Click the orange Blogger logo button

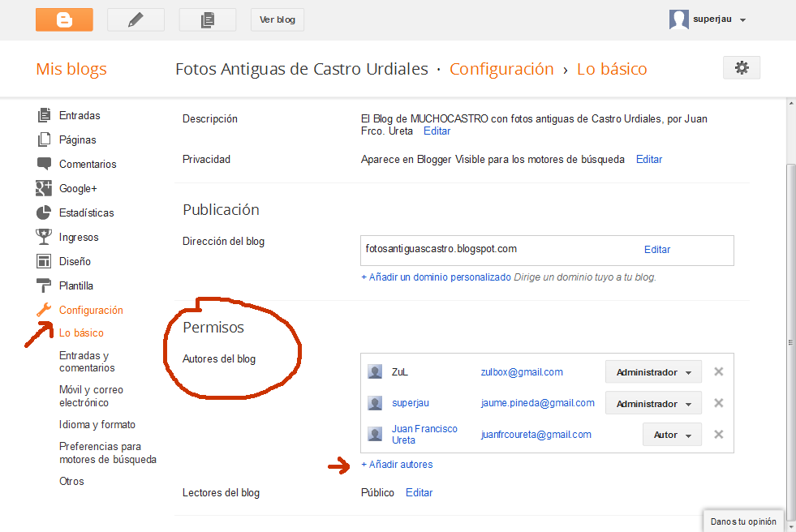click(64, 19)
